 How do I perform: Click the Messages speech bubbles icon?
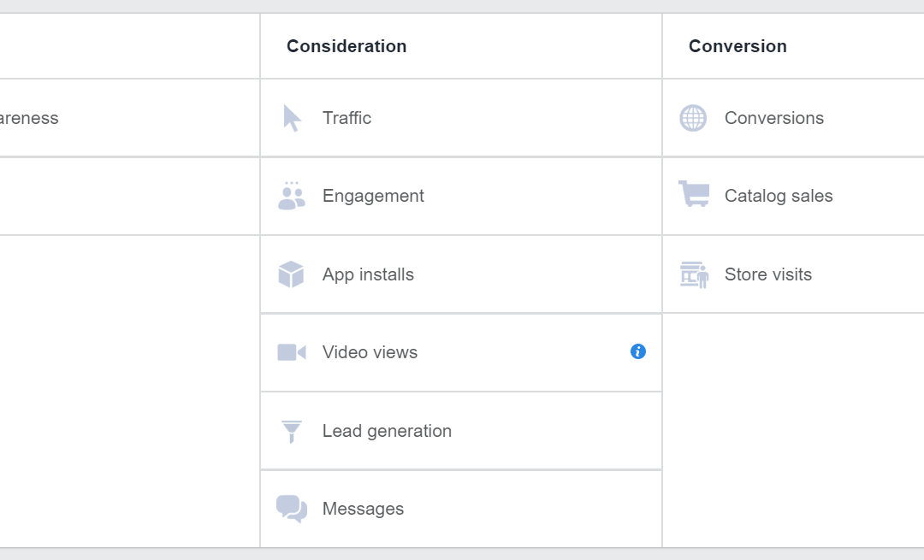[291, 509]
